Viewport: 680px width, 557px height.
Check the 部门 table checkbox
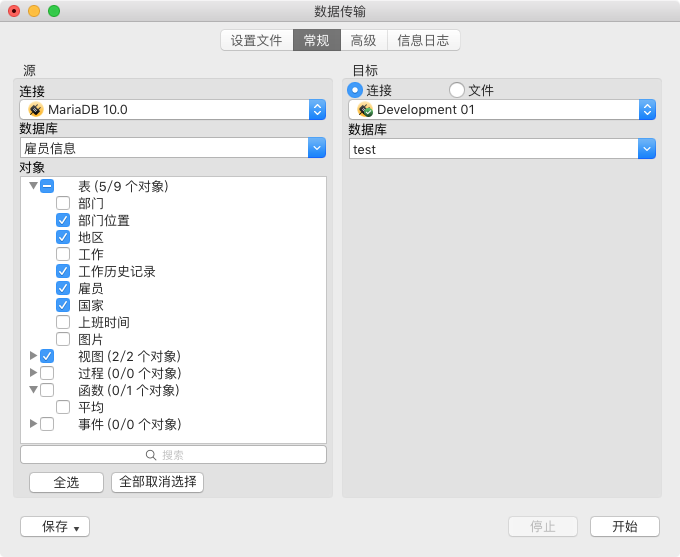tap(63, 203)
